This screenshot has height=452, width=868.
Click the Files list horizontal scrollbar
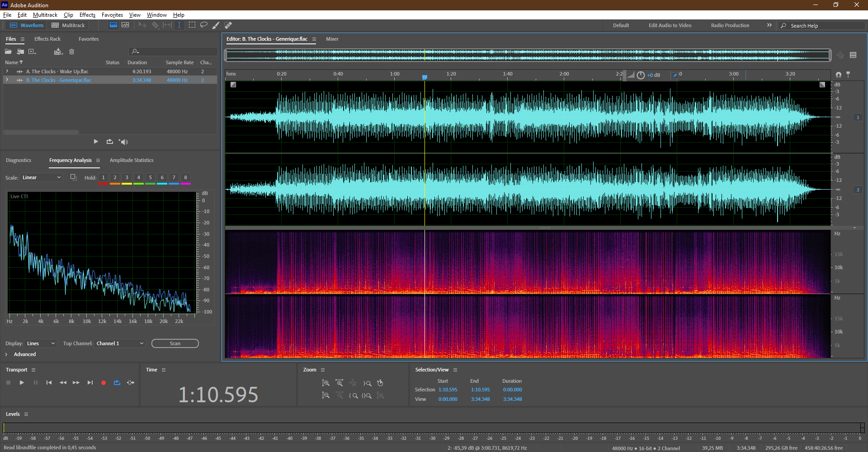(x=41, y=132)
